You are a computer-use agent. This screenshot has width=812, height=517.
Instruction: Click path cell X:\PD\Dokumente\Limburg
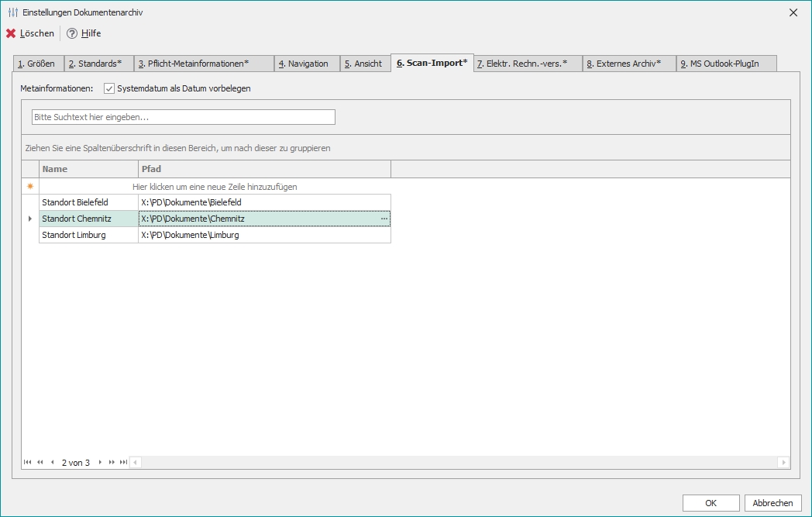point(265,235)
